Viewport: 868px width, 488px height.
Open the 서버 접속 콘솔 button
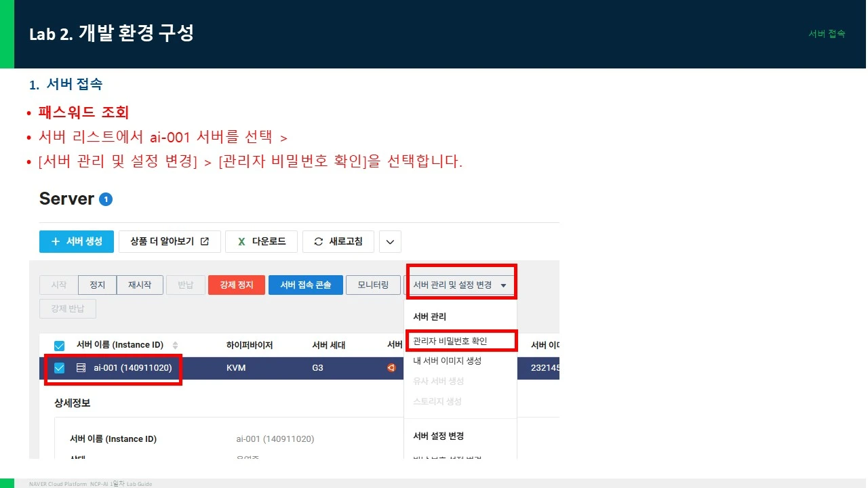tap(306, 285)
